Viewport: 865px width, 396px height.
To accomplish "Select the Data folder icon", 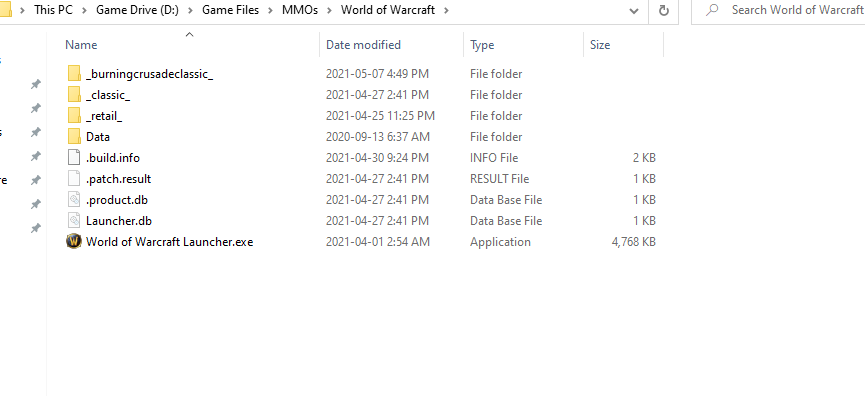I will 74,136.
